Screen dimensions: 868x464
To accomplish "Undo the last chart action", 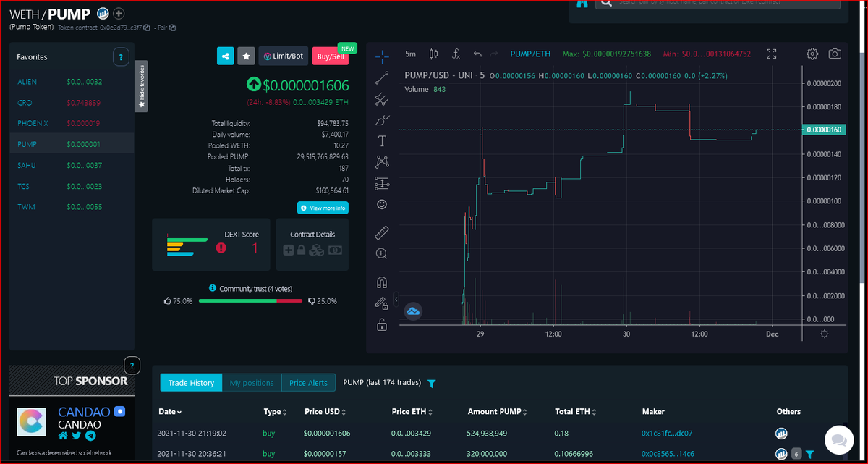I will 477,54.
